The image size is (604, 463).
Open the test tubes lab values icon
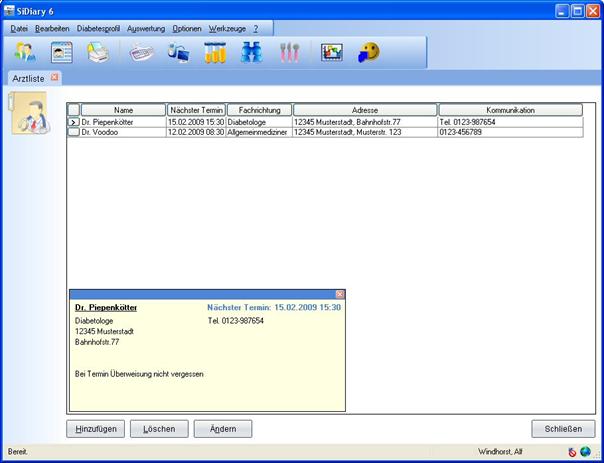(215, 52)
